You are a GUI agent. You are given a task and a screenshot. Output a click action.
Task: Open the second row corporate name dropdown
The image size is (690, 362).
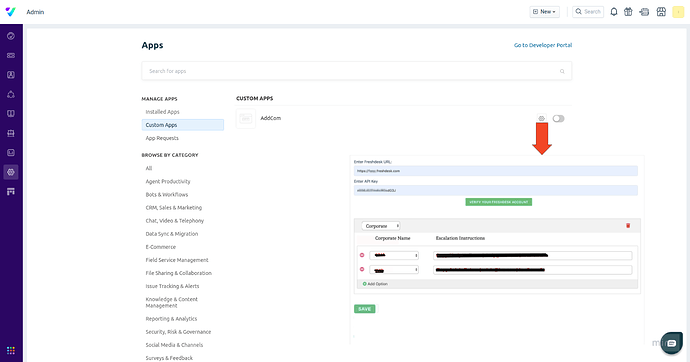pos(394,270)
